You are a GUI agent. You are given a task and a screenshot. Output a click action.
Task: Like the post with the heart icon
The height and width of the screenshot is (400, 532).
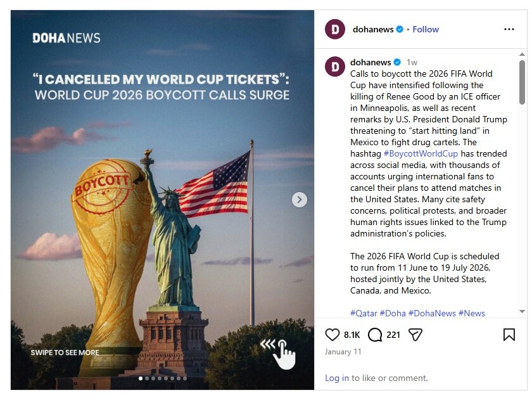coord(332,335)
